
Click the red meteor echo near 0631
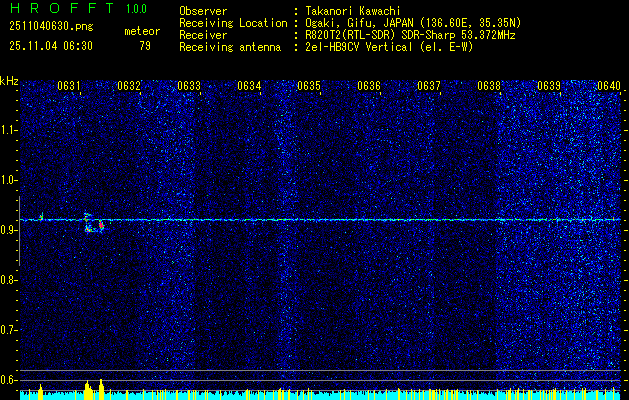101,226
